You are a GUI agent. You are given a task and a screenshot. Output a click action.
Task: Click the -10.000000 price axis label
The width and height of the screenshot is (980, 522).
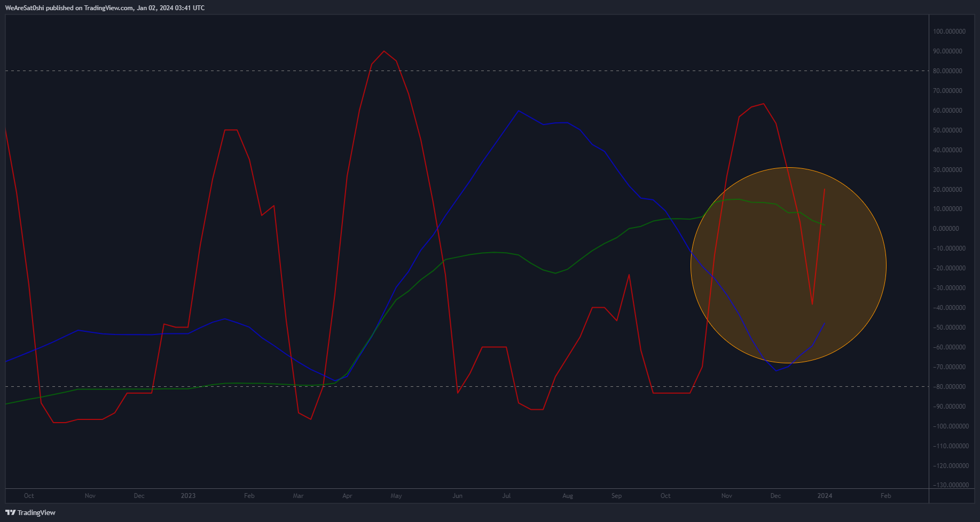[949, 248]
